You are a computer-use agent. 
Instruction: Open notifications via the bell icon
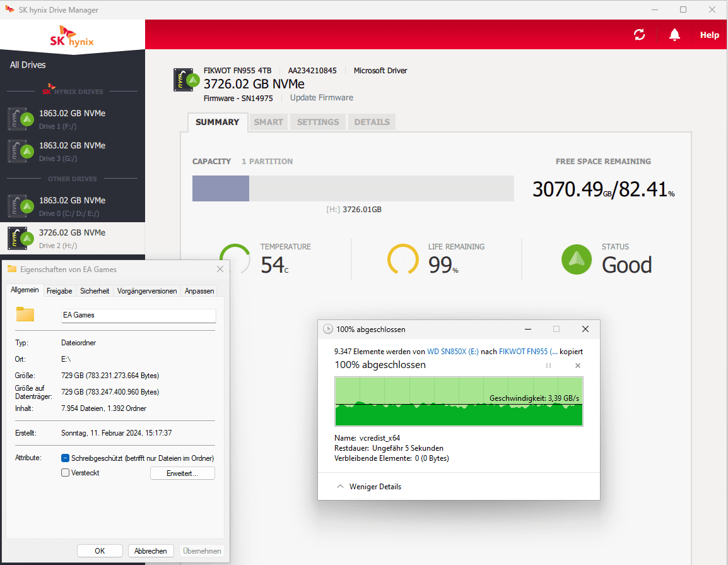click(x=674, y=35)
